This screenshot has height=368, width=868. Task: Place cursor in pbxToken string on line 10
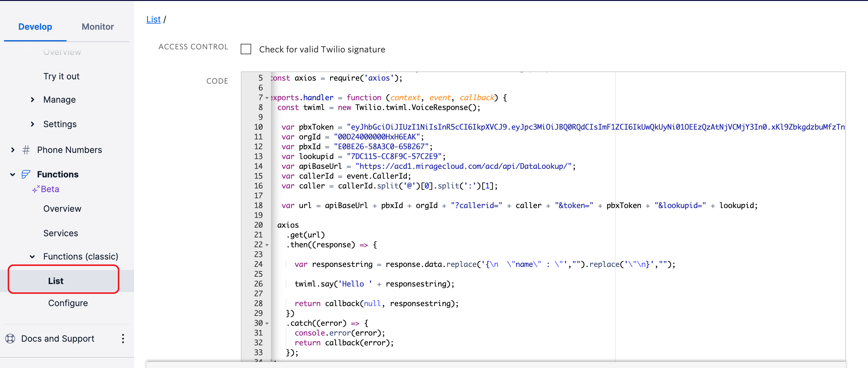pyautogui.click(x=596, y=127)
